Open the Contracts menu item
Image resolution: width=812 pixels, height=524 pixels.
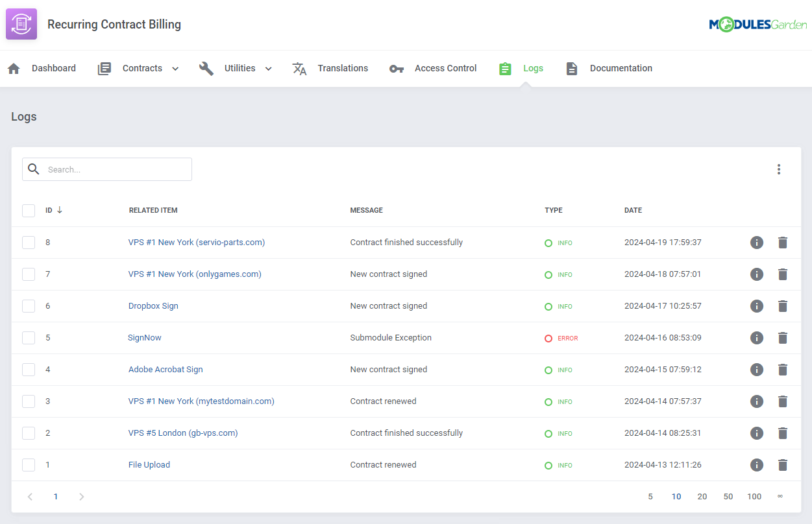(x=138, y=68)
